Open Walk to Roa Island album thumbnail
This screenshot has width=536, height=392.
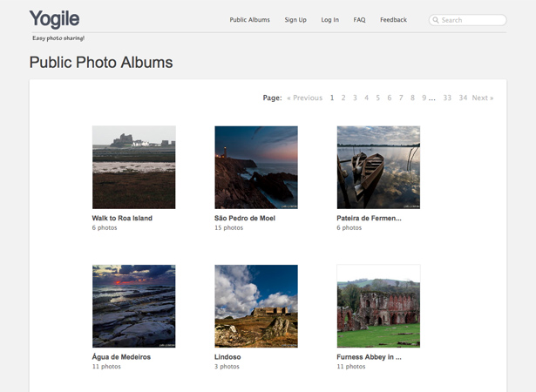(x=133, y=167)
